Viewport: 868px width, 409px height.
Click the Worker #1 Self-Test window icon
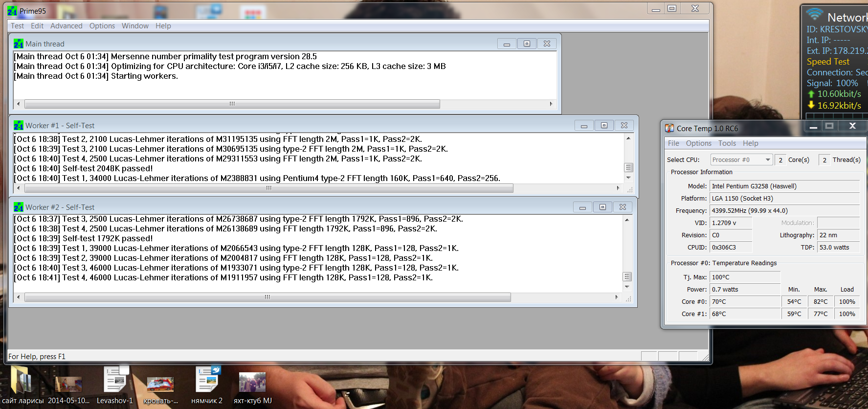[19, 126]
